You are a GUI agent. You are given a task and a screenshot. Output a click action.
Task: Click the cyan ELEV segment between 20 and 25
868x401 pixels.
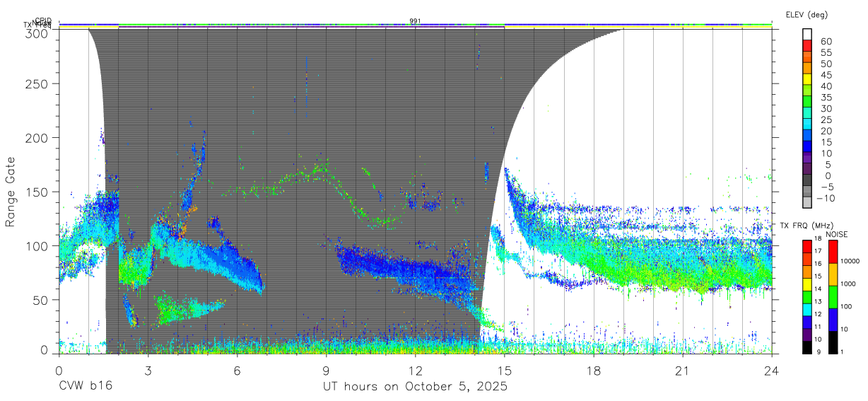coord(808,124)
